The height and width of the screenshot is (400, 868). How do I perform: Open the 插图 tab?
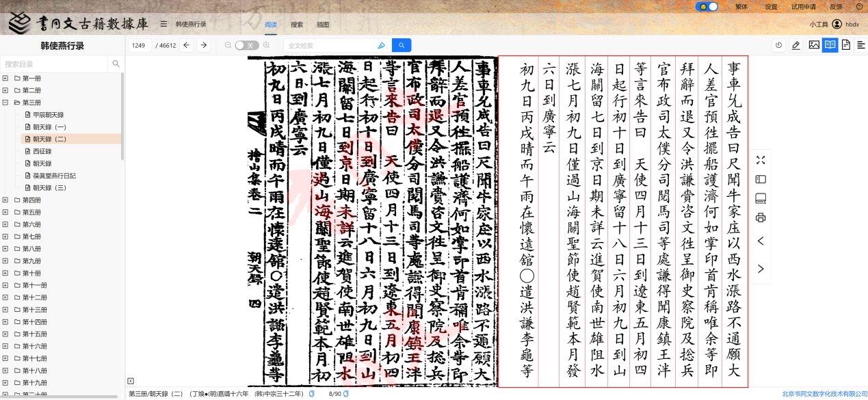click(x=323, y=25)
